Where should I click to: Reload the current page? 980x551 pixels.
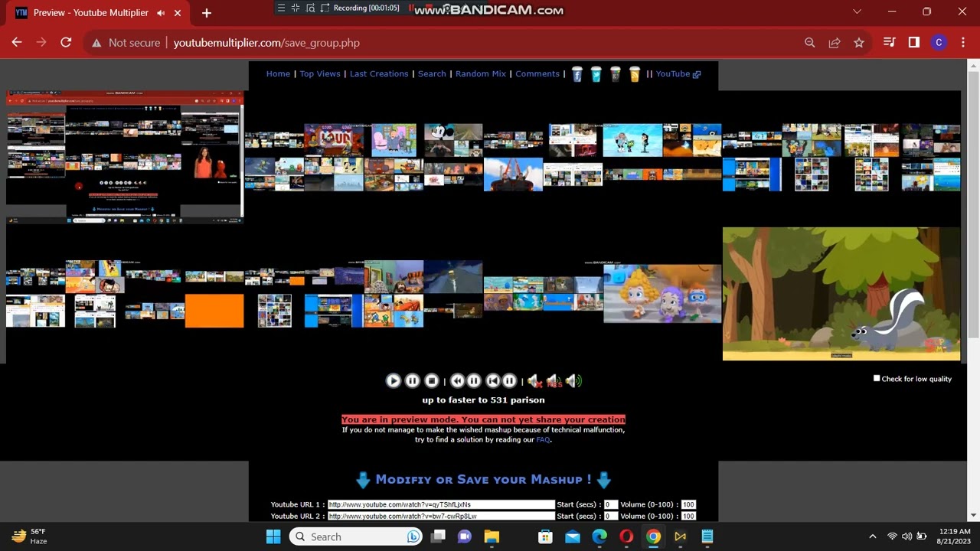[x=66, y=43]
